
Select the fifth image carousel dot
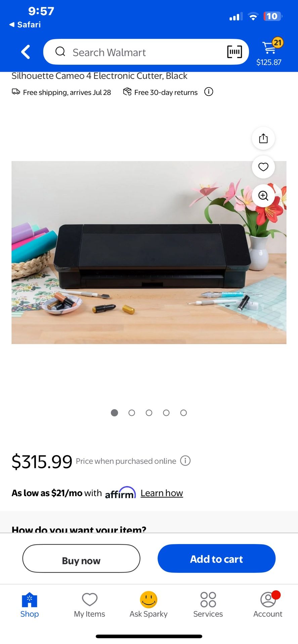coord(183,413)
